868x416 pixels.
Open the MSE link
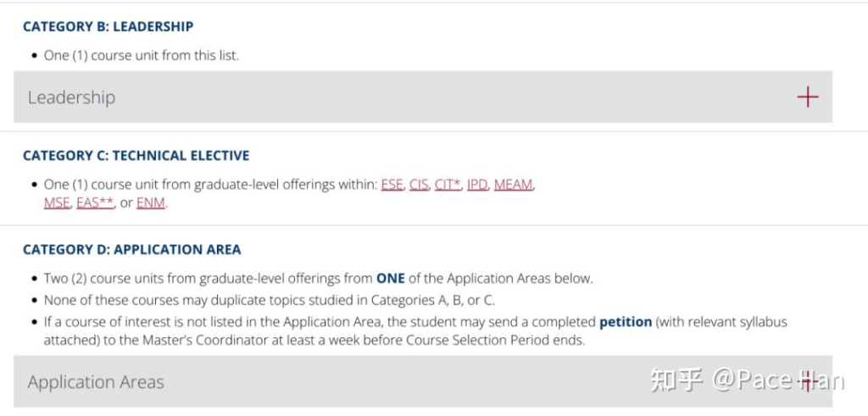coord(57,203)
